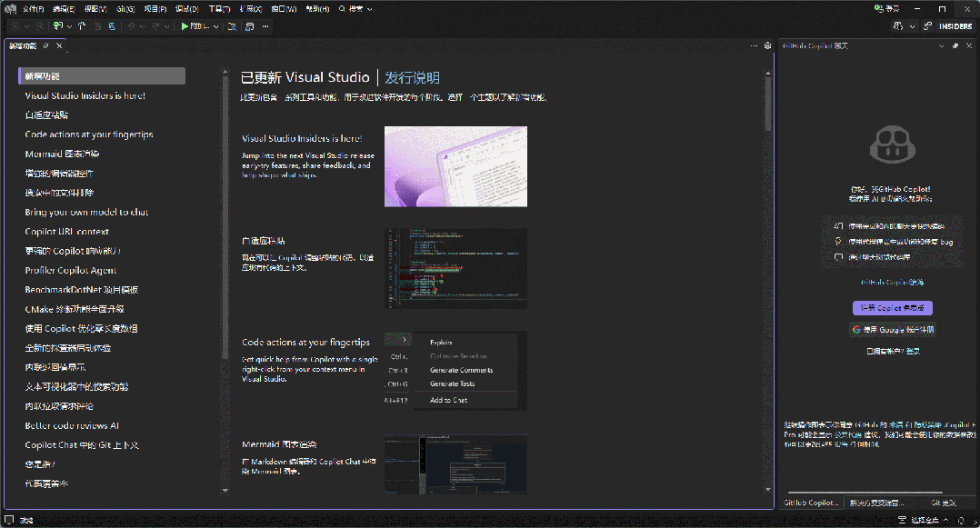Click the 登录 sign-in link in Copilot panel
980x528 pixels.
pyautogui.click(x=913, y=351)
